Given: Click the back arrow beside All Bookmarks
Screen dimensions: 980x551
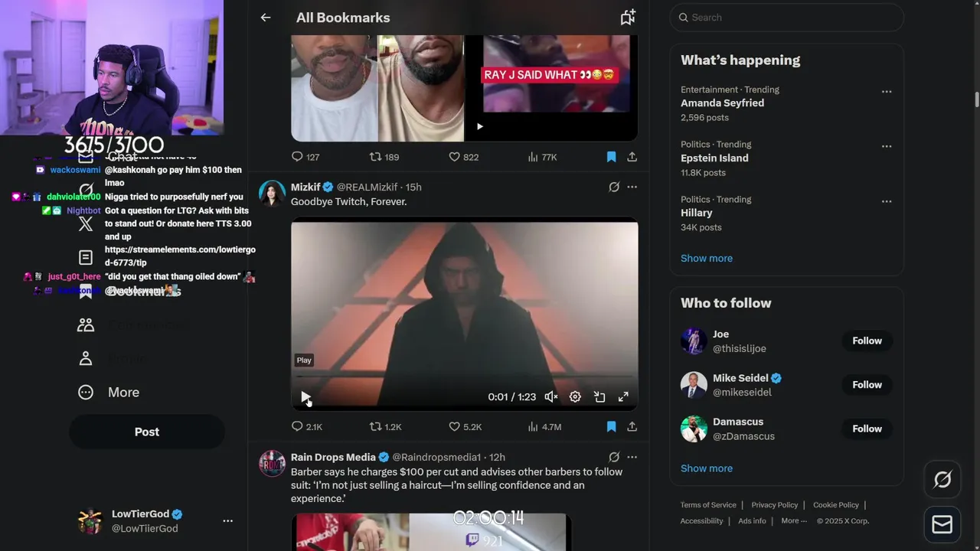Looking at the screenshot, I should (266, 18).
